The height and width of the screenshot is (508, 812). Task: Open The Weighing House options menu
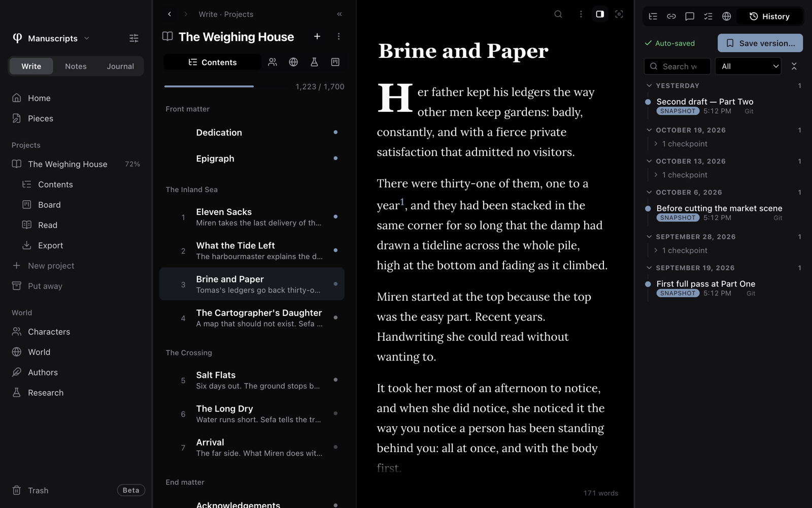339,37
